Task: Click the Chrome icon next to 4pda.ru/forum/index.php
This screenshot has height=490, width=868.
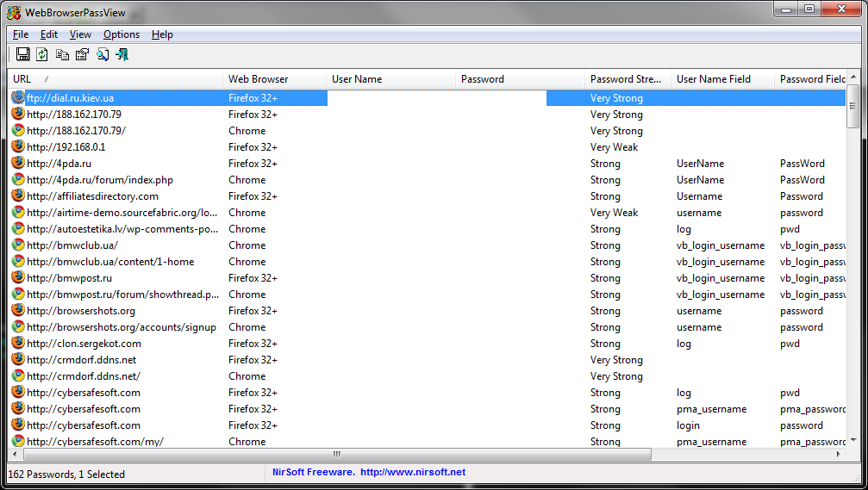Action: click(x=18, y=179)
